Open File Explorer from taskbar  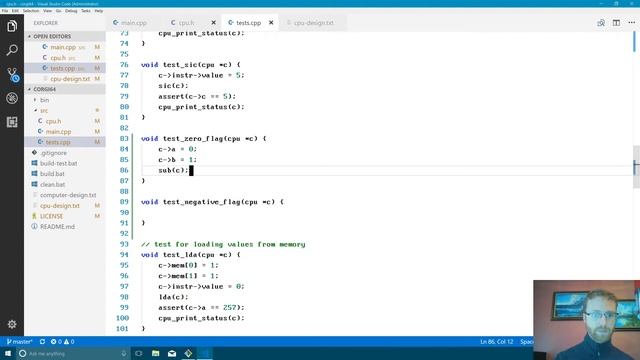tap(156, 353)
